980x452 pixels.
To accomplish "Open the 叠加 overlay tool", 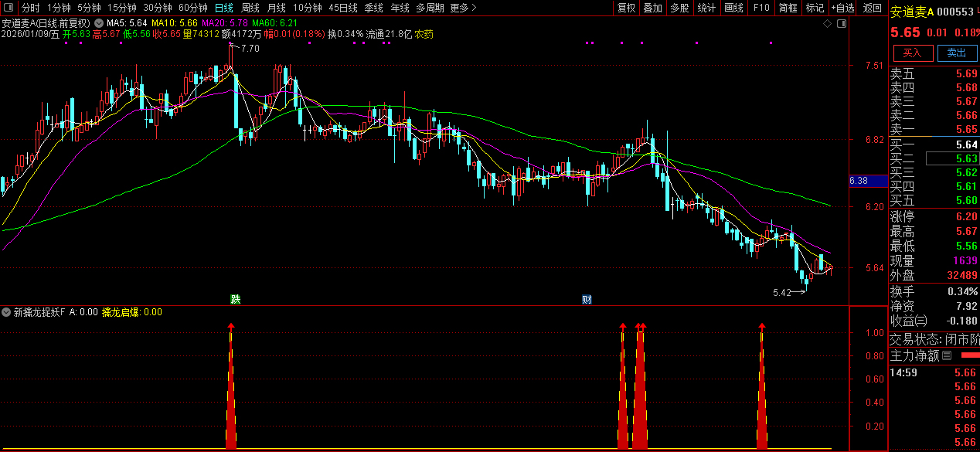I will 653,8.
